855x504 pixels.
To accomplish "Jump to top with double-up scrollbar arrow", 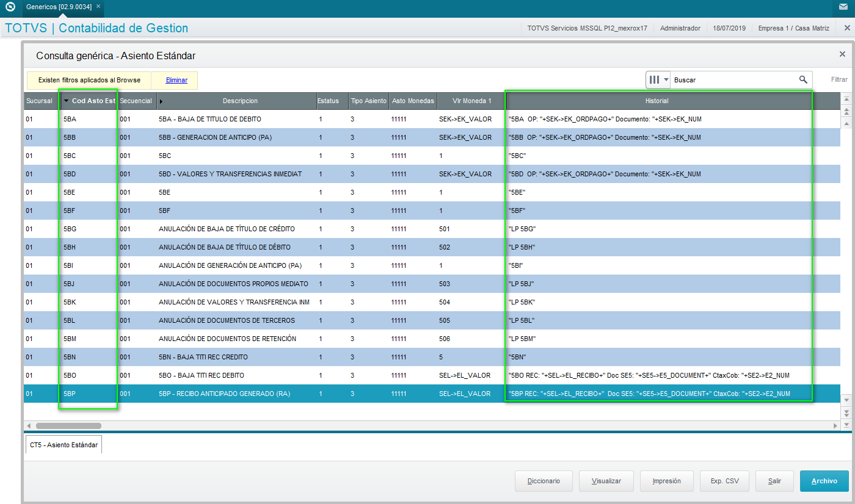I will pos(846,111).
